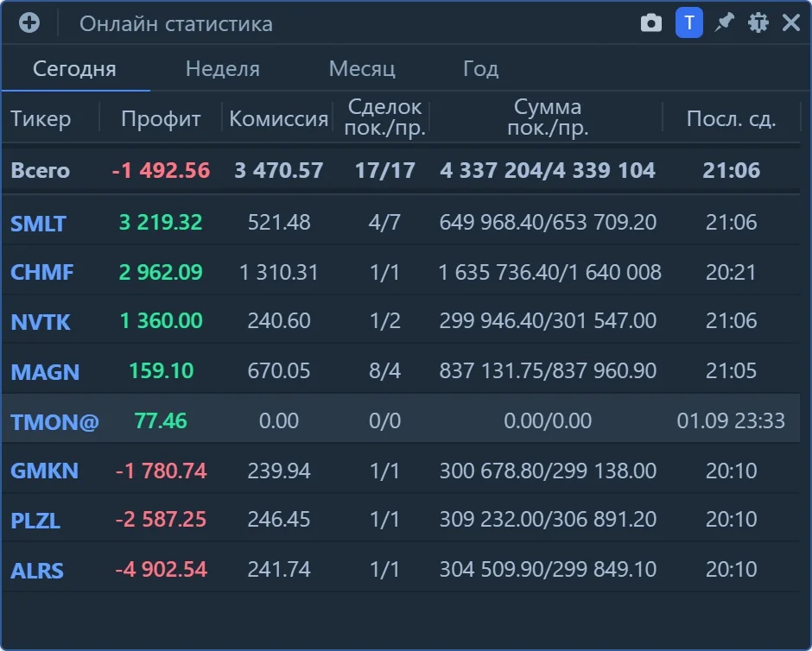This screenshot has height=651, width=812.
Task: Click CHMF commission 1 310.31
Action: pyautogui.click(x=279, y=272)
